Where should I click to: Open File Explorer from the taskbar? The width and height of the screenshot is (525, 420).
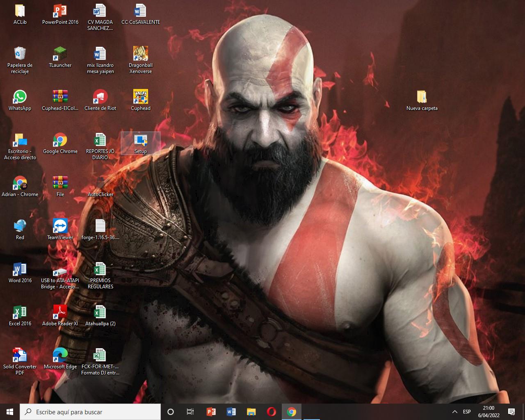pyautogui.click(x=251, y=412)
